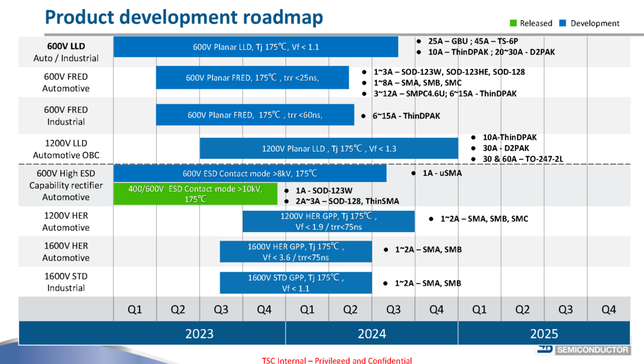
Task: Click the 2023 year header
Action: click(199, 333)
